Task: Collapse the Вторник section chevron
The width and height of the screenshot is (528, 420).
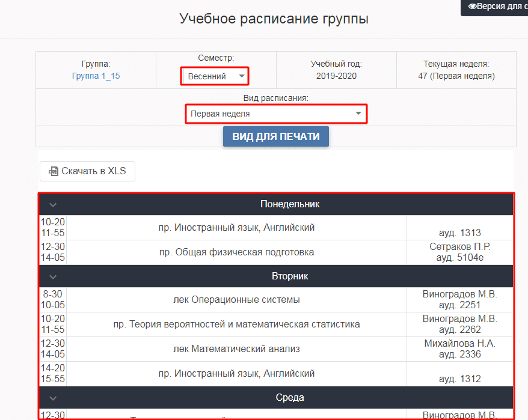Action: [x=53, y=276]
